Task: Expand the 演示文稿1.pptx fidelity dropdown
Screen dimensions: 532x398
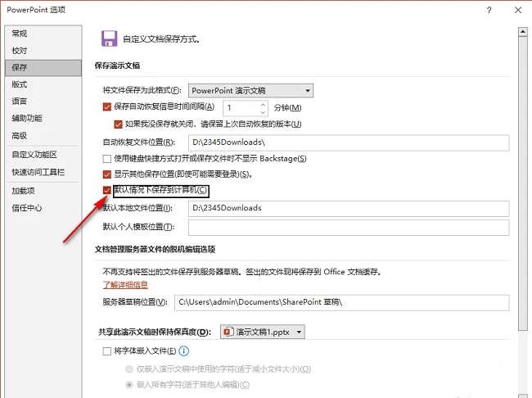Action: 262,332
